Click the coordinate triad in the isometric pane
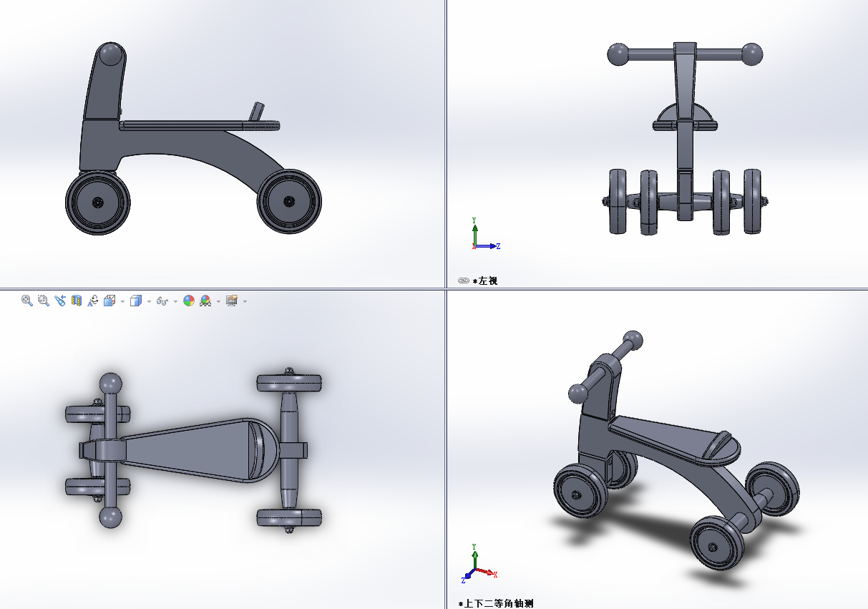 479,562
